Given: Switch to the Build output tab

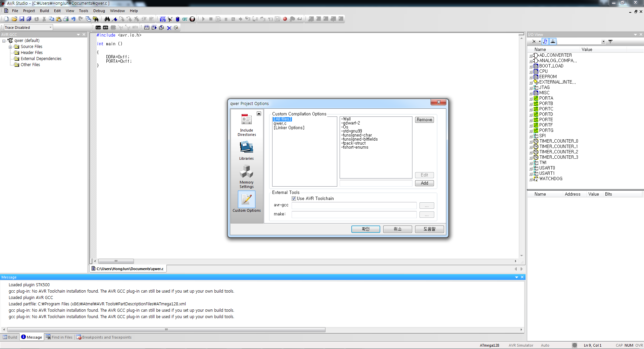Looking at the screenshot, I should [x=10, y=337].
